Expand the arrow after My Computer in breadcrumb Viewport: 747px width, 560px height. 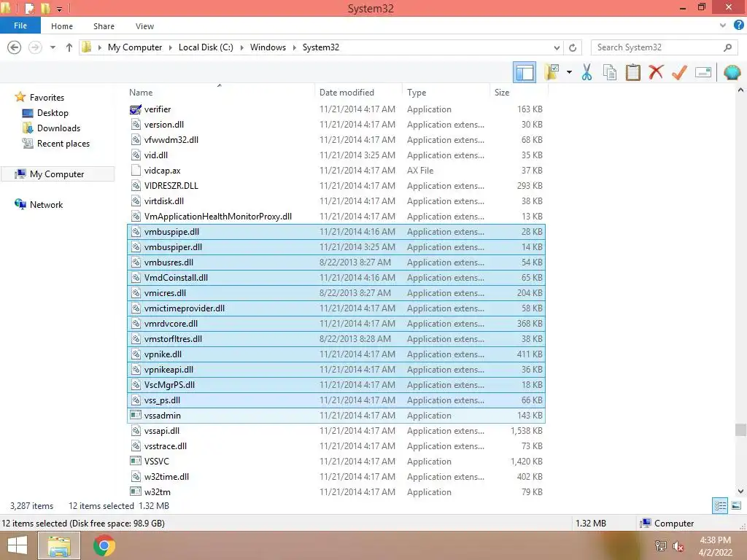point(170,47)
